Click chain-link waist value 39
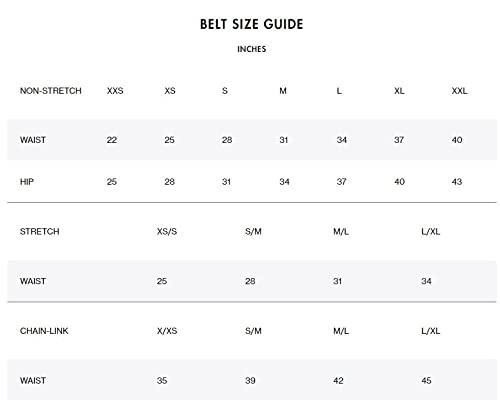The height and width of the screenshot is (400, 500). (x=250, y=380)
